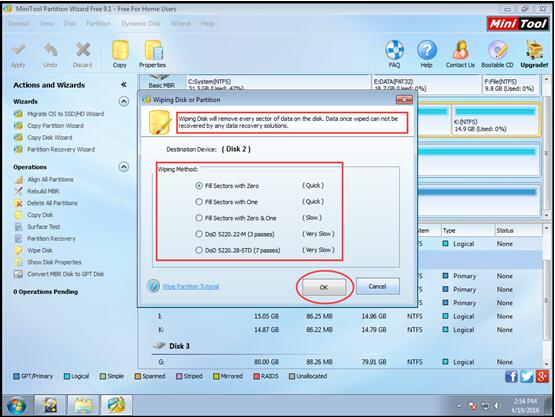Open the Google Plus share icon
The image size is (555, 417).
point(542,377)
